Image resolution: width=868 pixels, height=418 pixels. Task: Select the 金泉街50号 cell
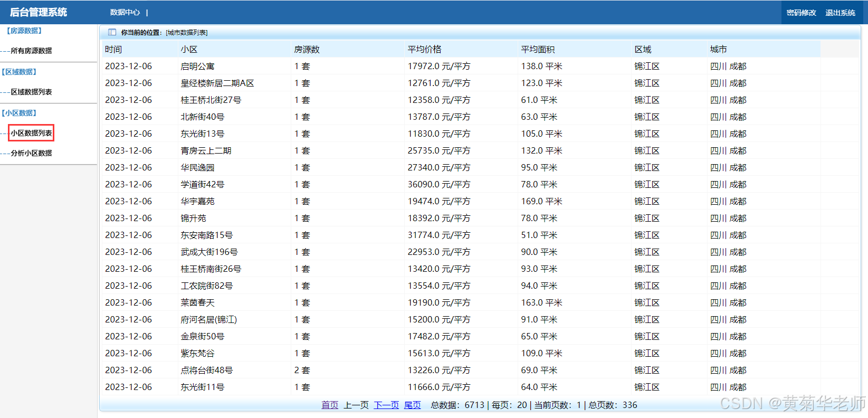[x=203, y=336]
